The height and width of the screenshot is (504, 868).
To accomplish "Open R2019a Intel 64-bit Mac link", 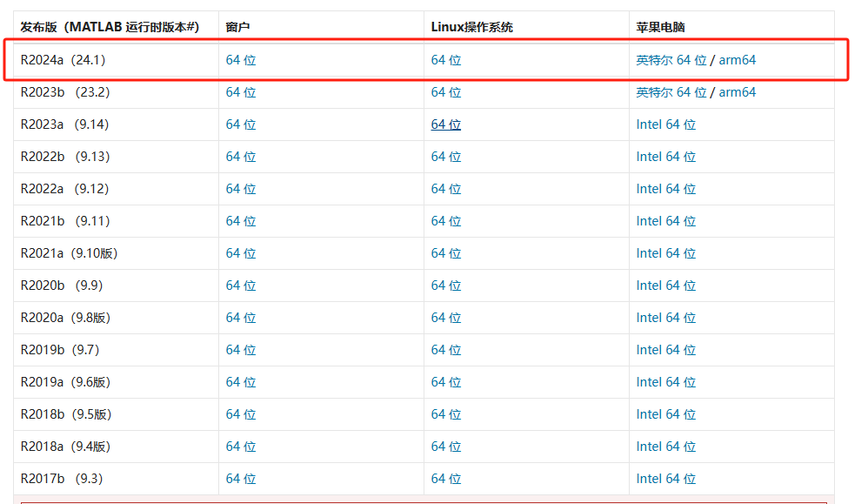I will coord(666,381).
